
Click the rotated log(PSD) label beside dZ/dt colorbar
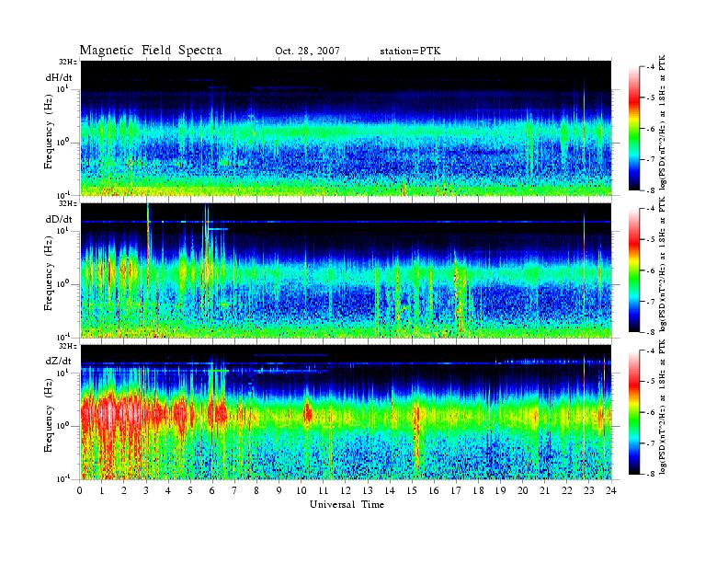[x=662, y=407]
